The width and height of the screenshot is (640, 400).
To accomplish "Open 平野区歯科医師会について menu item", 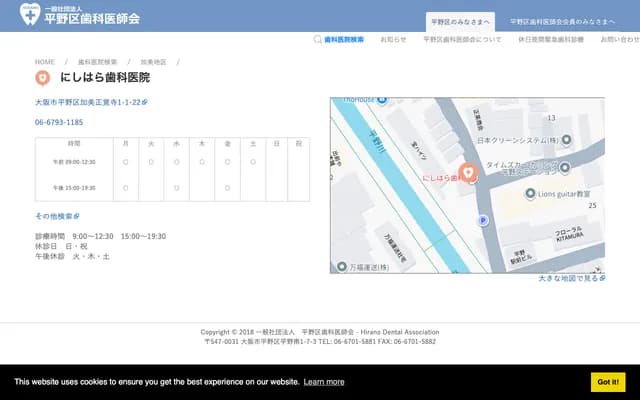I will point(462,40).
